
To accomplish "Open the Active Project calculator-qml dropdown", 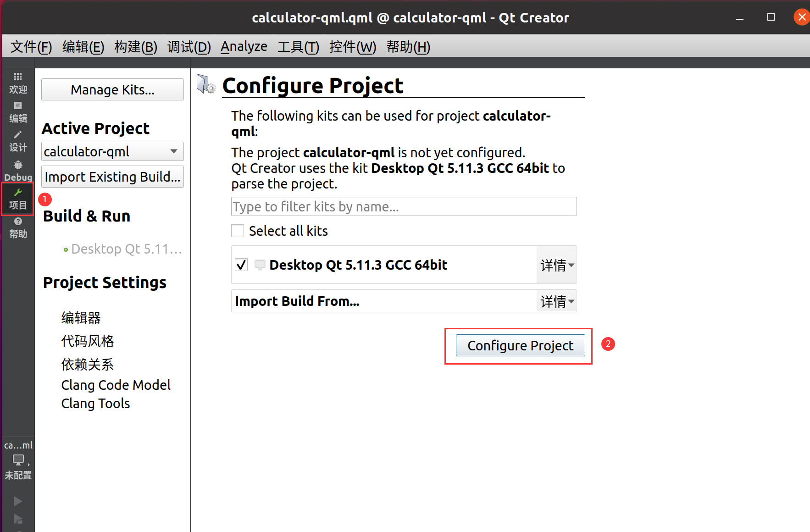I will 112,151.
